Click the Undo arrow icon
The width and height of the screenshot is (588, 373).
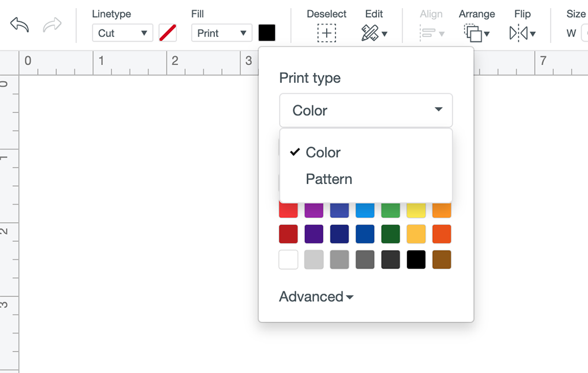coord(19,25)
